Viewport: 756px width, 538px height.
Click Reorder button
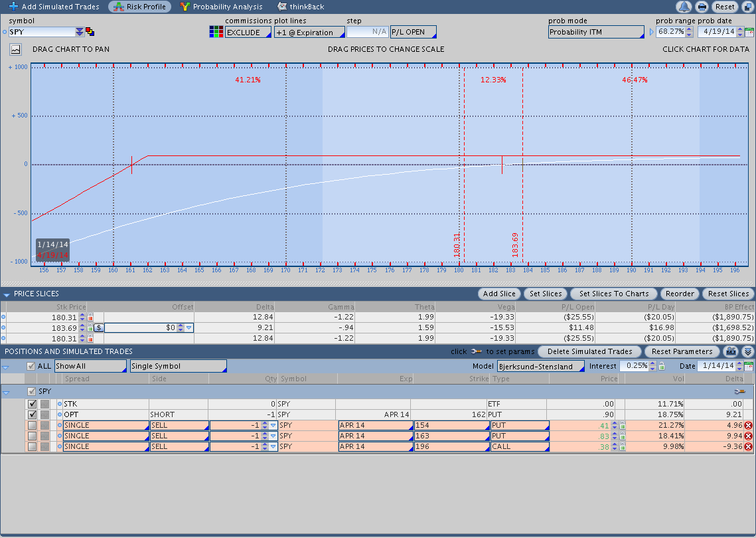click(680, 294)
